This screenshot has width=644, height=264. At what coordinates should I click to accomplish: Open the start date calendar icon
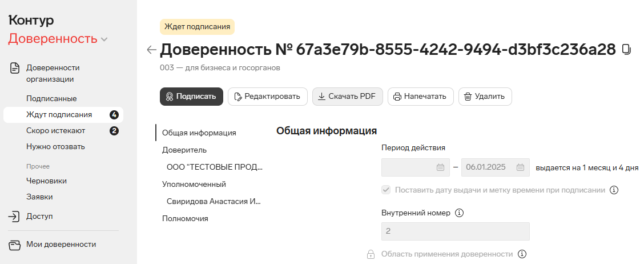[440, 167]
